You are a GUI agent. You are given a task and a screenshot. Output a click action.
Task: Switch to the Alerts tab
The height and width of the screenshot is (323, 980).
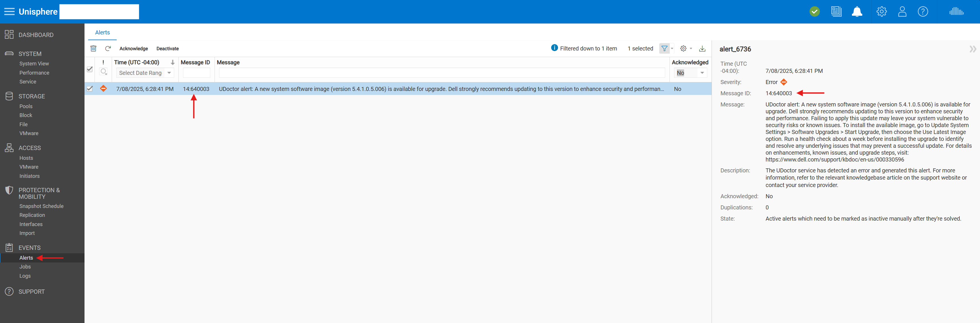(x=102, y=32)
